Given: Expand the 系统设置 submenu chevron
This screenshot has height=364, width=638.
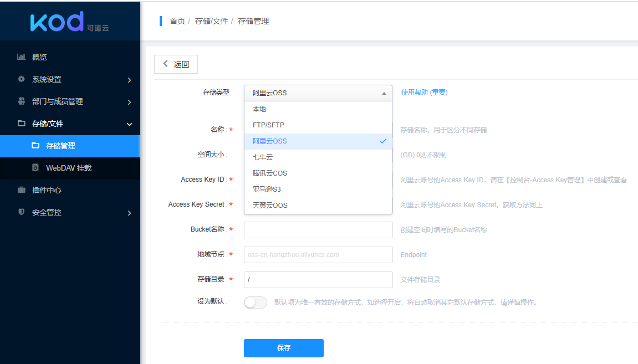Looking at the screenshot, I should (129, 80).
